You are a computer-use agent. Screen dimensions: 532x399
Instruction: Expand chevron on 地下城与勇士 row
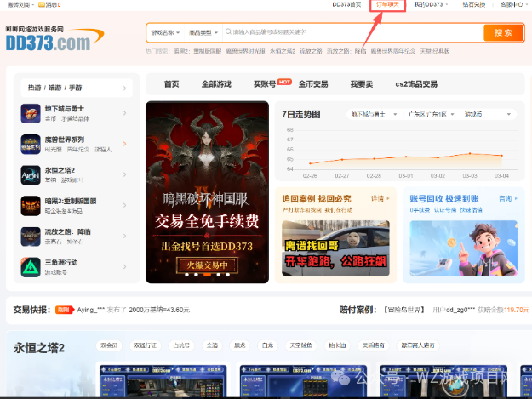click(124, 113)
